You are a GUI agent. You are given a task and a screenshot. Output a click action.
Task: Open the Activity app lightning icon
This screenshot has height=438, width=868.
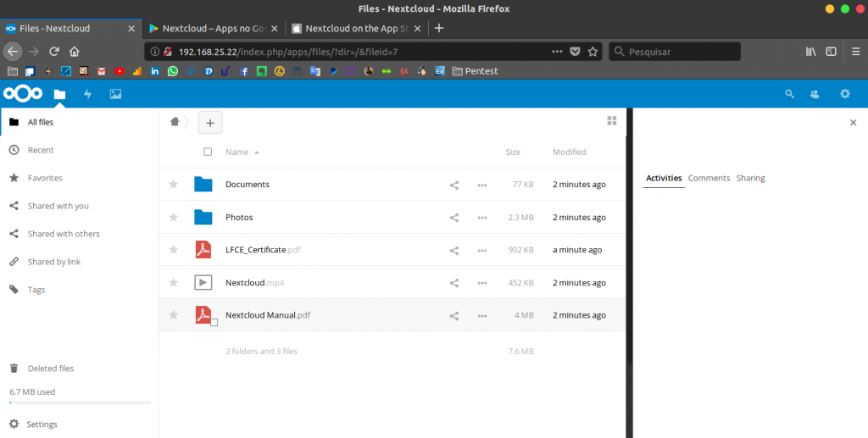click(x=87, y=94)
